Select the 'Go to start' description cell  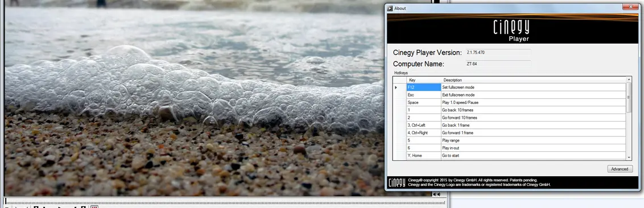pyautogui.click(x=533, y=156)
